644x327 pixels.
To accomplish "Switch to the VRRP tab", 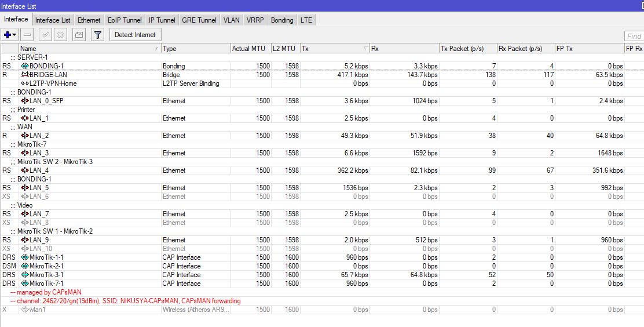I will 255,20.
